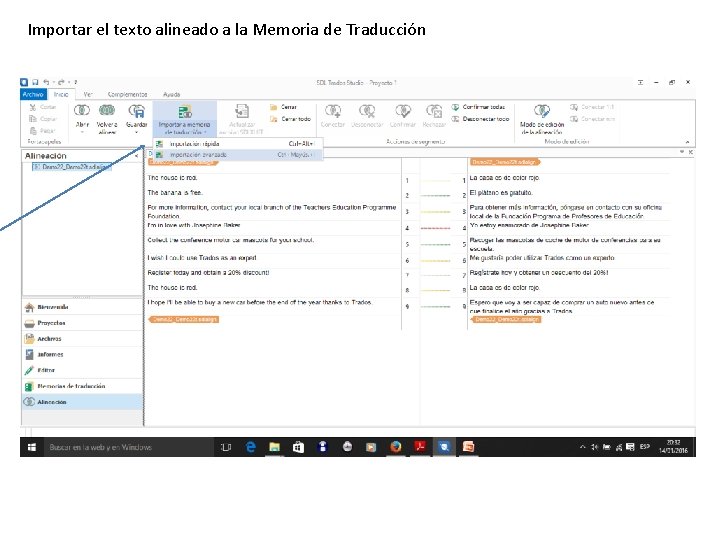Click save icon in quick access toolbar

35,82
